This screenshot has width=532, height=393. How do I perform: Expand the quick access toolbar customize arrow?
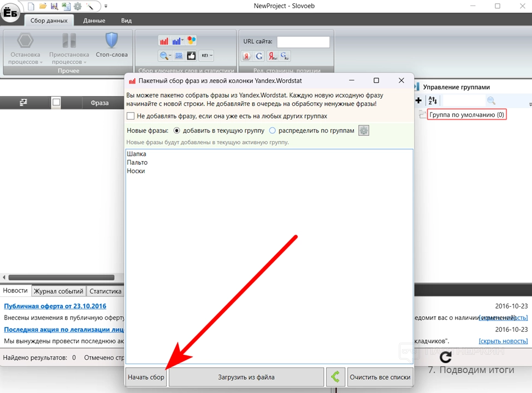pos(106,6)
